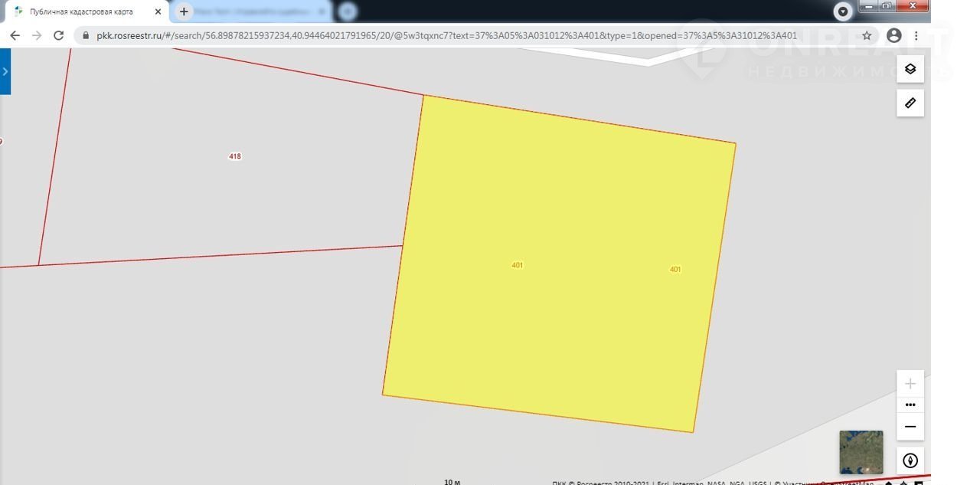
Task: Click the compass orientation button
Action: point(910,460)
